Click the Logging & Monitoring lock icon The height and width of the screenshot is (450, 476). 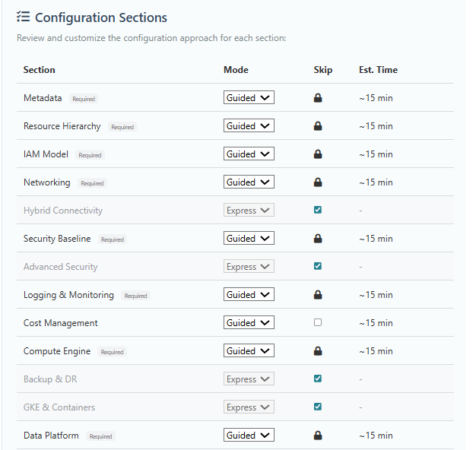pyautogui.click(x=318, y=295)
